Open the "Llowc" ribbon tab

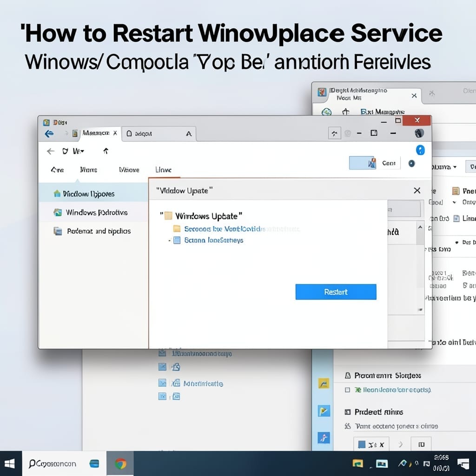[163, 170]
